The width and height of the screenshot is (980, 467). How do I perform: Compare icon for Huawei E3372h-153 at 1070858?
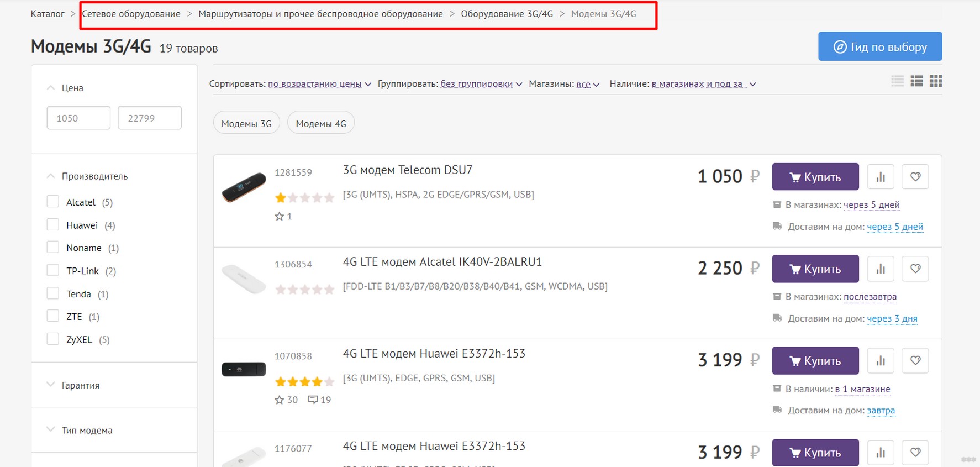(881, 360)
